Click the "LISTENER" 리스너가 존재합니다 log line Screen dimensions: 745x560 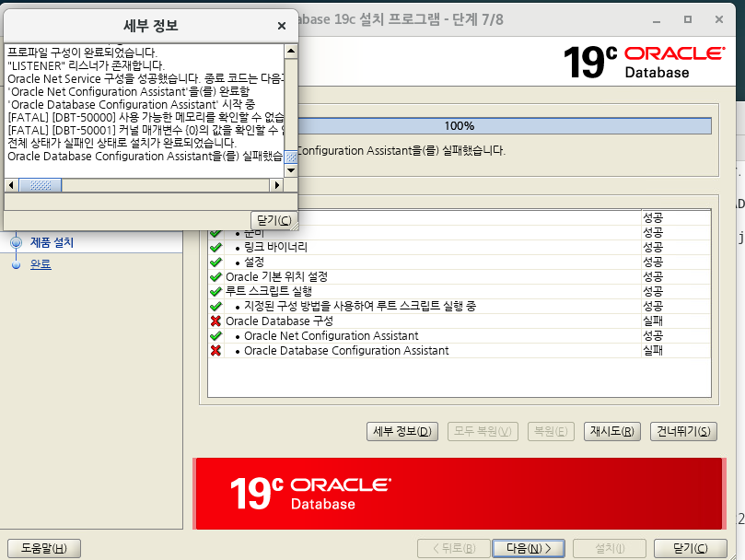coord(86,65)
